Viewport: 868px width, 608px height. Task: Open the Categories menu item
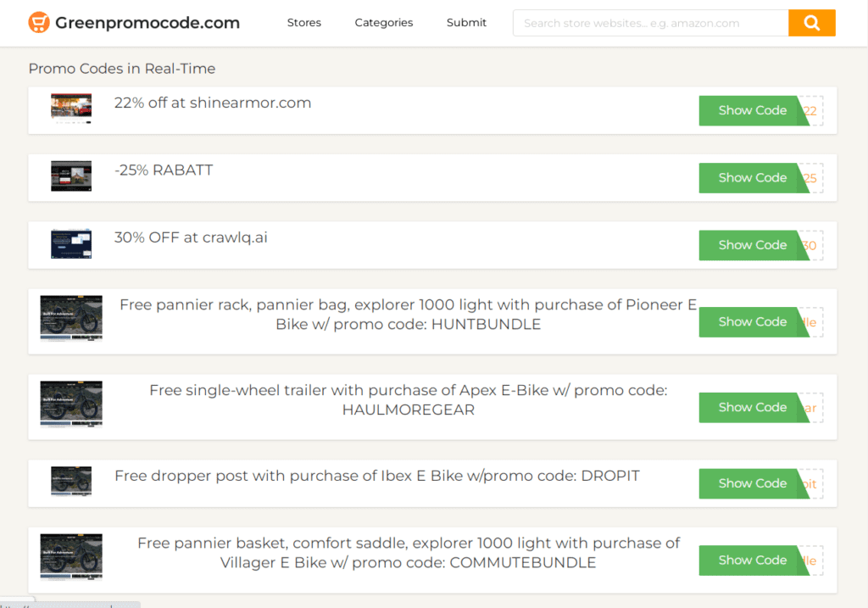(384, 23)
